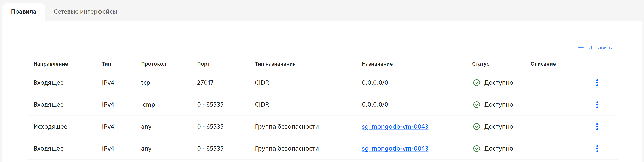Click the Тип назначения column header

(x=275, y=64)
